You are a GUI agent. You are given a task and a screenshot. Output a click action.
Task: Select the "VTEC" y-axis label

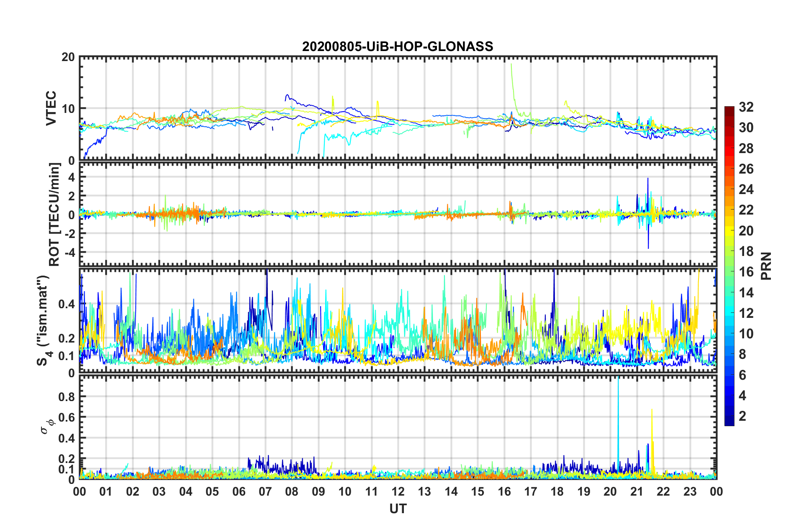51,108
